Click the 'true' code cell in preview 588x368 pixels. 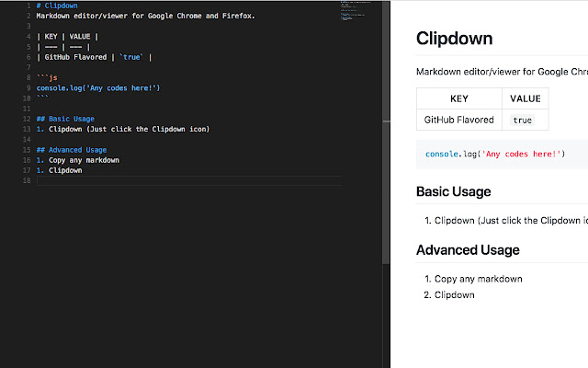point(523,121)
